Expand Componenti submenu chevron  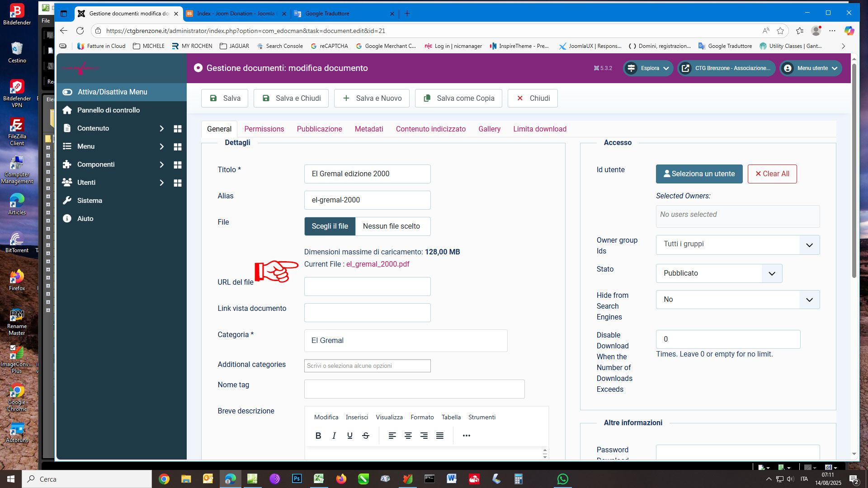pyautogui.click(x=161, y=164)
